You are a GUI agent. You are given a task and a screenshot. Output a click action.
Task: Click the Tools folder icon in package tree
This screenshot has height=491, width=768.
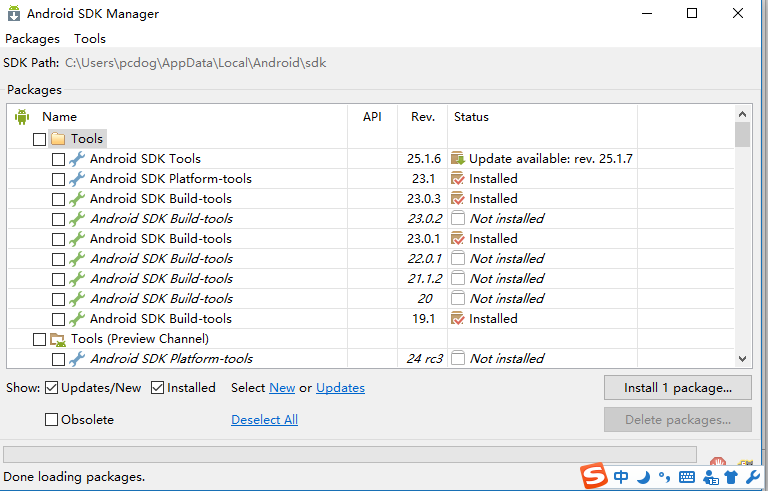58,139
